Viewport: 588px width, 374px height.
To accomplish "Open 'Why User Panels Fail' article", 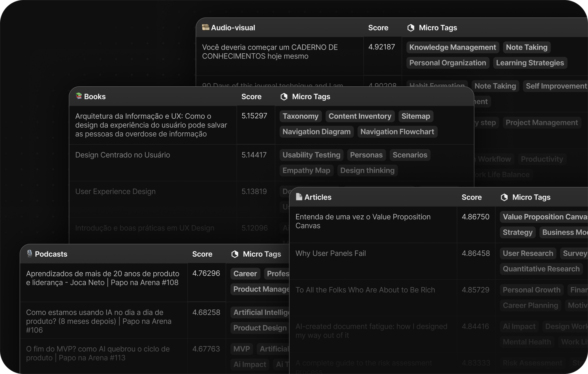I will pyautogui.click(x=330, y=253).
